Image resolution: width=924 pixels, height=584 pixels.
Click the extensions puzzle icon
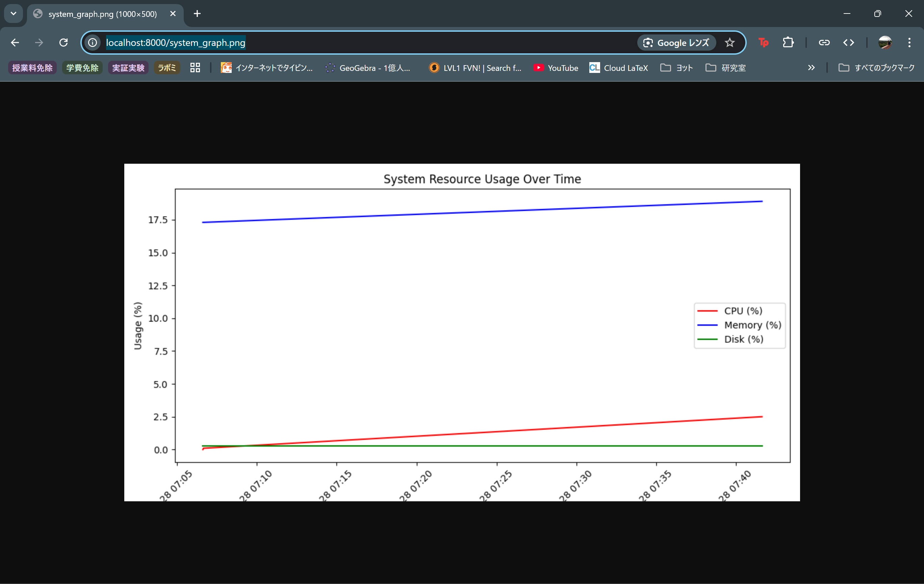tap(788, 43)
